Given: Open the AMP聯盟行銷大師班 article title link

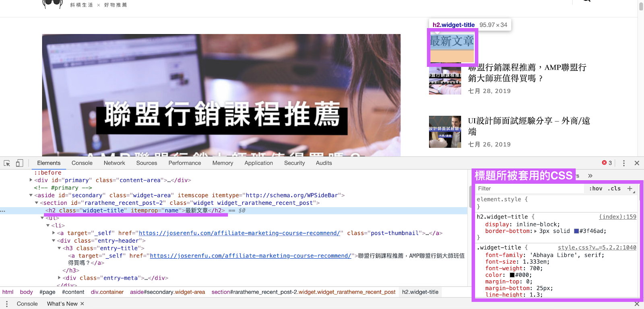Looking at the screenshot, I should (527, 73).
